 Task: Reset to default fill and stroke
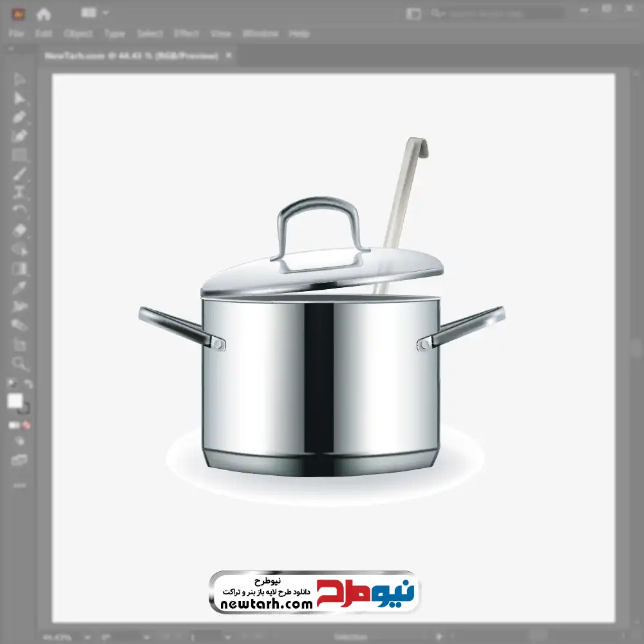point(11,384)
